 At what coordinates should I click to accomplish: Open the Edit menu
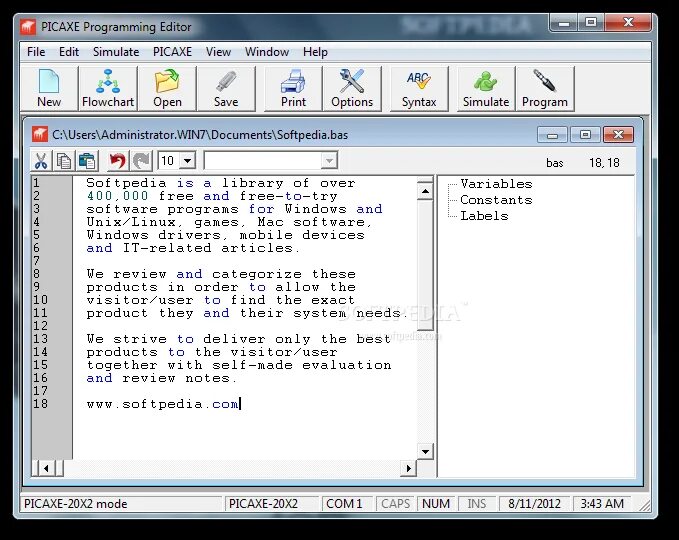point(69,52)
